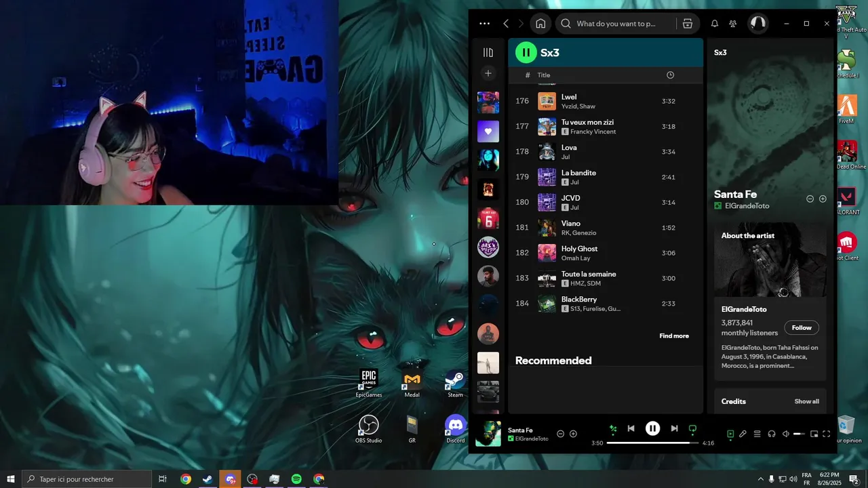Open the play Queue icon
868x488 pixels.
(x=757, y=434)
